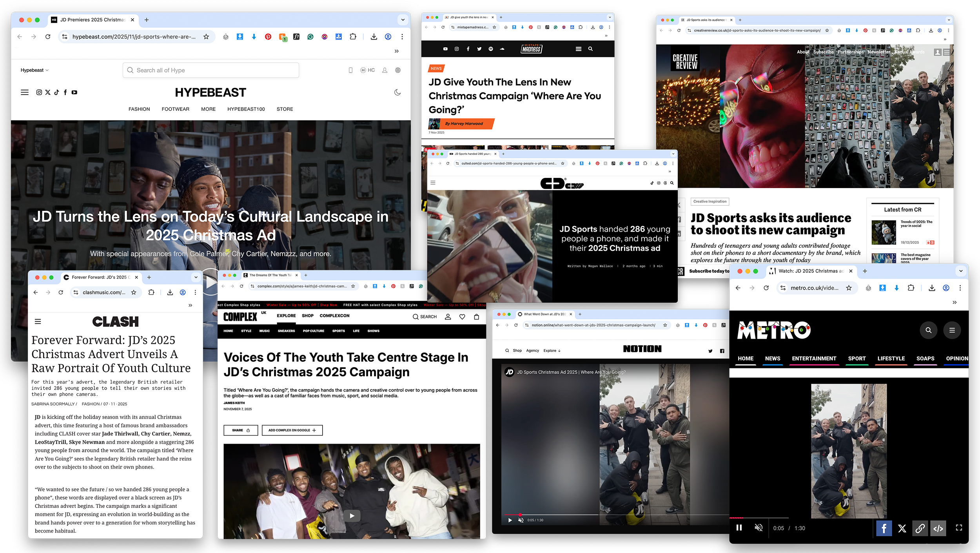Open Complex wishlist heart icon
This screenshot has height=553, width=980.
tap(462, 317)
